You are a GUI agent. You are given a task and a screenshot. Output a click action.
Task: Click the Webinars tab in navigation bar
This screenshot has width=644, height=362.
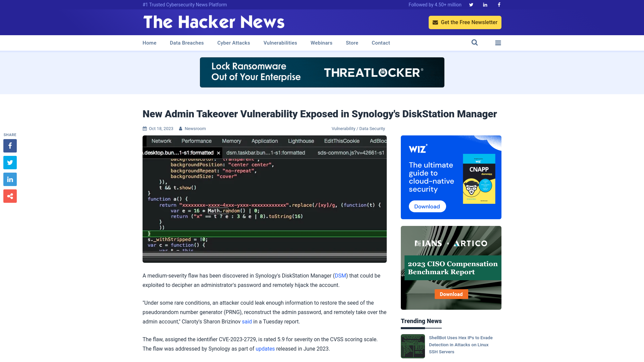322,43
